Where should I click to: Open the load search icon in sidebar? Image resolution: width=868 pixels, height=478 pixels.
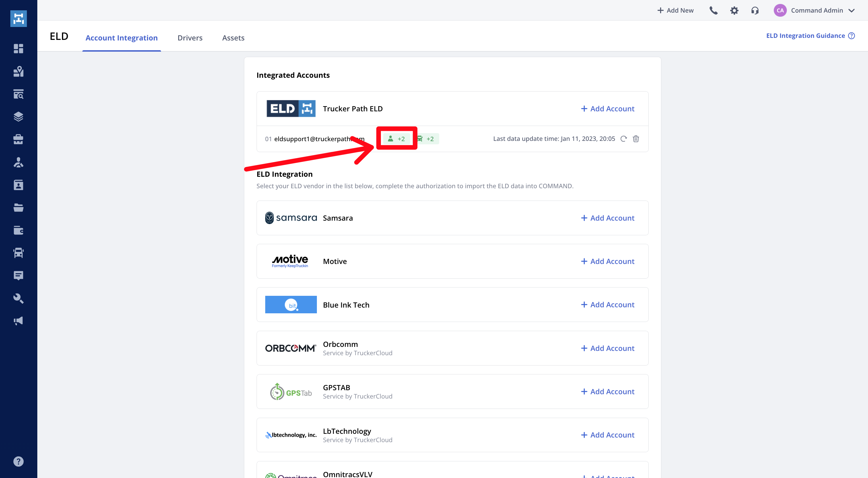point(19,94)
